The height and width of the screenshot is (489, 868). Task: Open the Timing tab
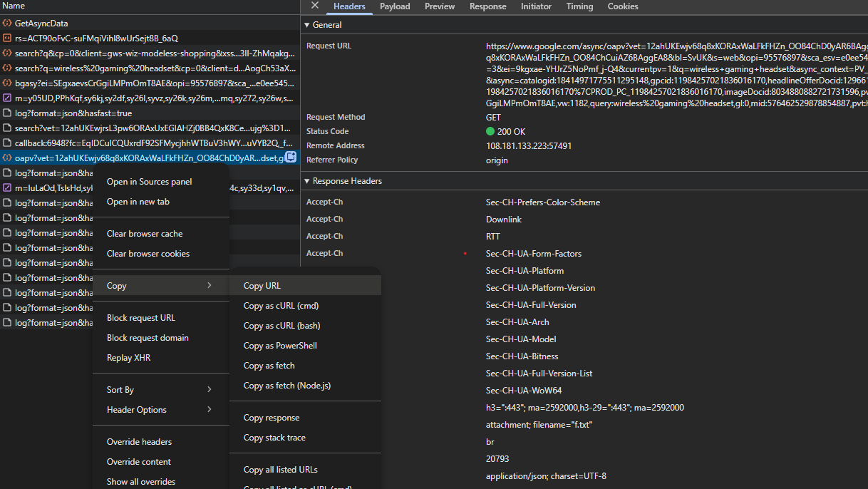tap(579, 6)
